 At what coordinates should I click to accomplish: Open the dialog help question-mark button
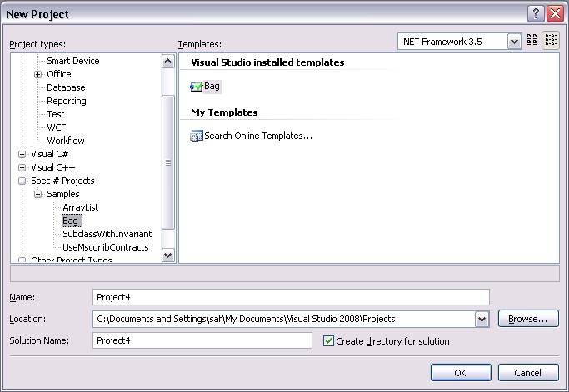(x=536, y=14)
